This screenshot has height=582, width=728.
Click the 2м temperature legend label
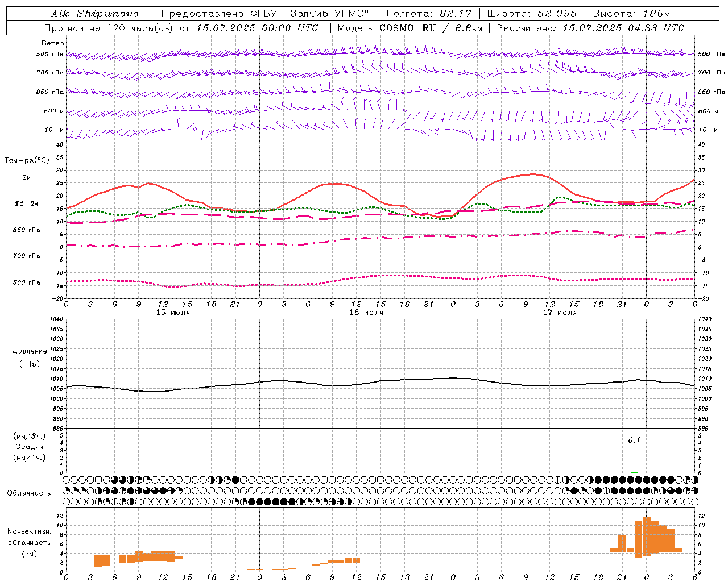pos(27,178)
